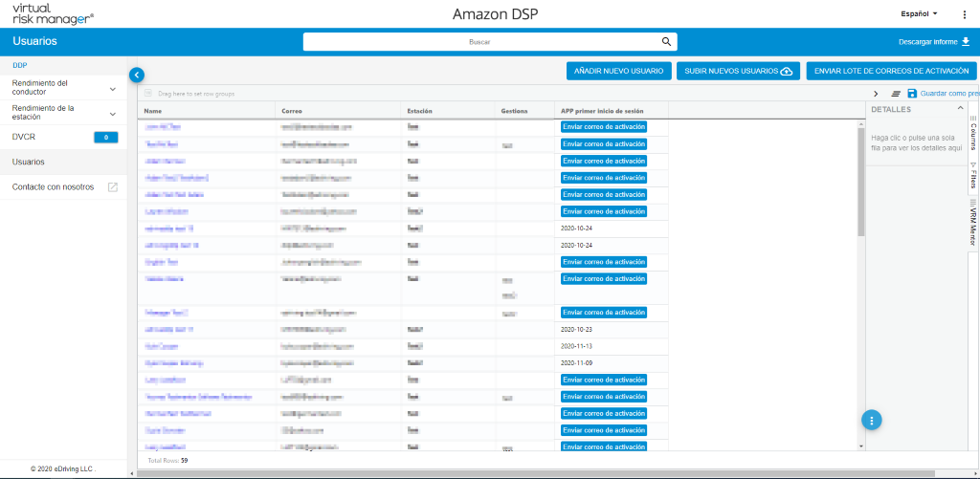980x479 pixels.
Task: Select DDP in the sidebar
Action: pyautogui.click(x=19, y=65)
